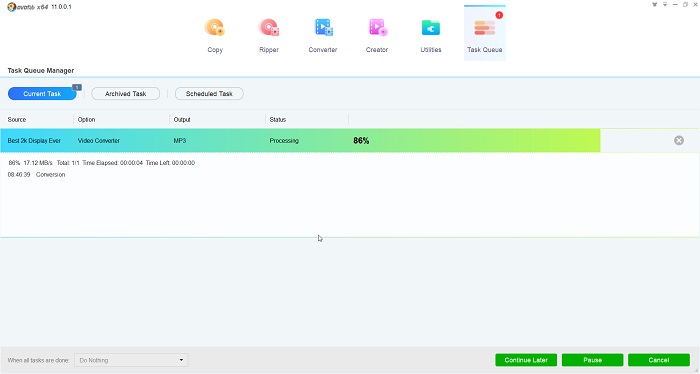Click the Status column header
Screen dimensions: 700x374
click(277, 120)
